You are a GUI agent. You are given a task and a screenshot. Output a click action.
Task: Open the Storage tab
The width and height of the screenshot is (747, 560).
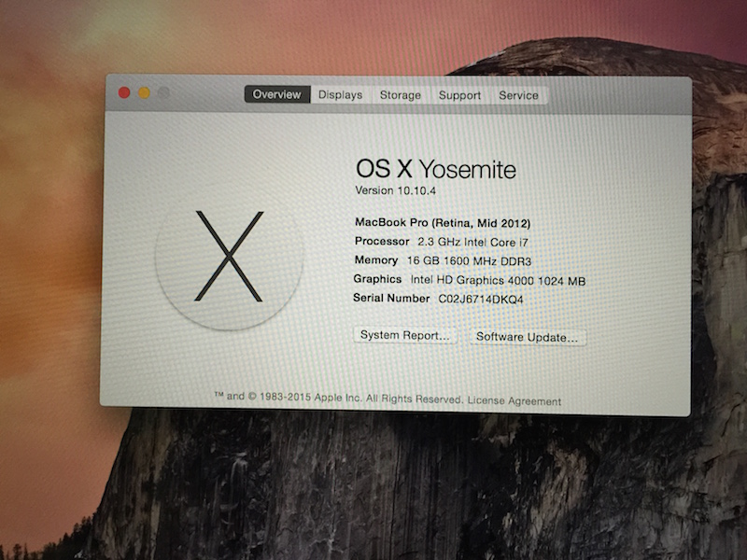(x=401, y=95)
